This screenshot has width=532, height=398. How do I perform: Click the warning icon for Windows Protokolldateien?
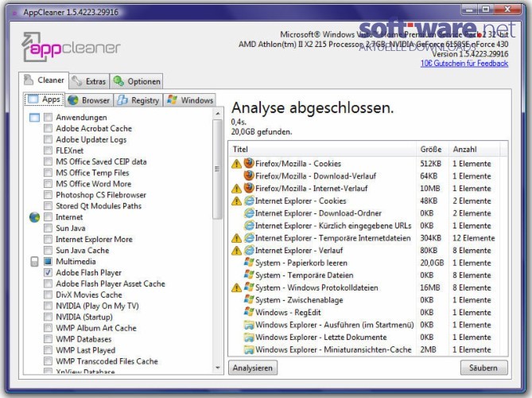(x=236, y=288)
